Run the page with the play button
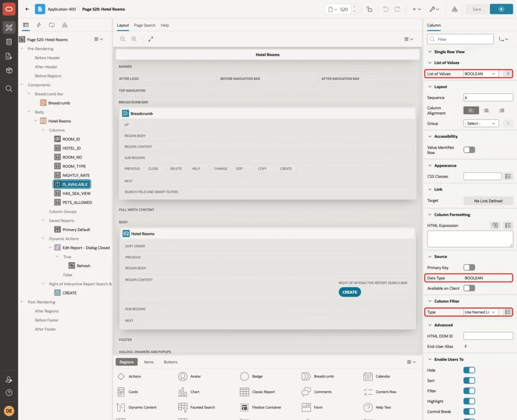Screen dimensions: 517x420 501,9
